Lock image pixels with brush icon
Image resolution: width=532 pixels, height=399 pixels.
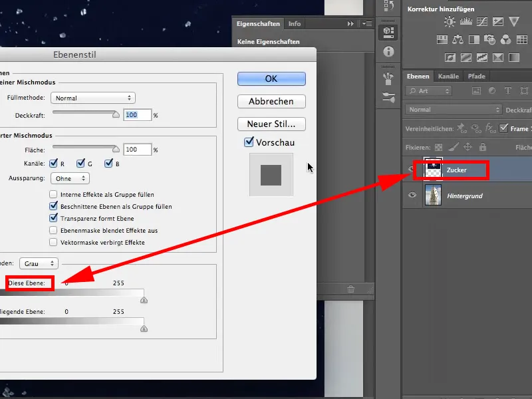click(454, 147)
